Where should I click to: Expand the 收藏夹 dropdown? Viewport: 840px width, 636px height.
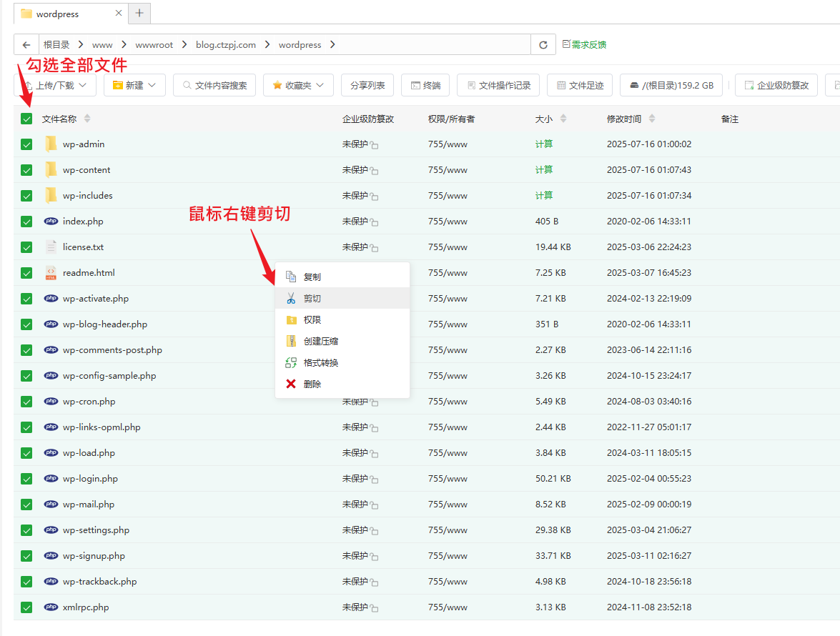click(x=298, y=85)
